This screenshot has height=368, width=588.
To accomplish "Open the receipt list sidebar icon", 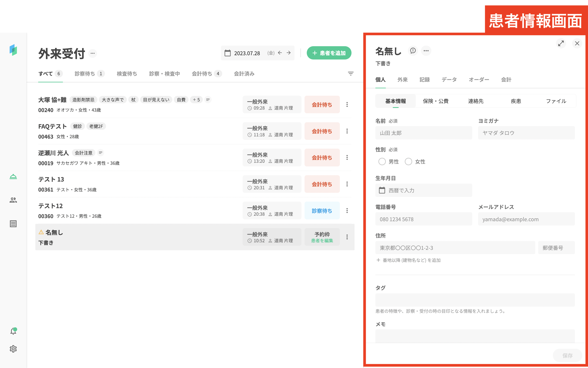I will [13, 224].
